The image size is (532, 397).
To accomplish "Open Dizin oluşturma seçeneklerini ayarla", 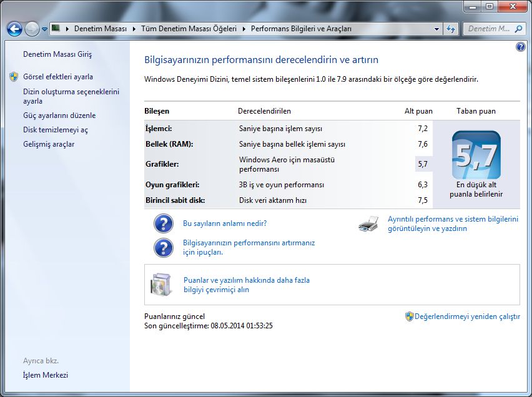I will tap(71, 96).
